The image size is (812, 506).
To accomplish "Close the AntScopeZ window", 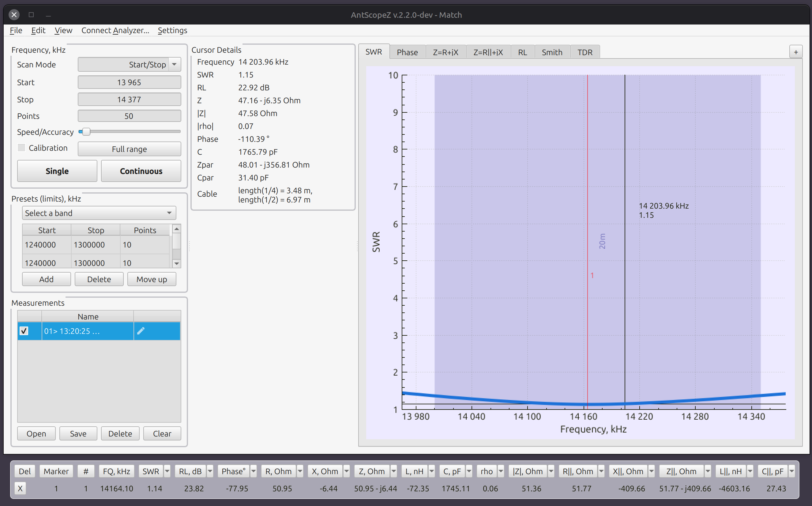I will pos(14,15).
